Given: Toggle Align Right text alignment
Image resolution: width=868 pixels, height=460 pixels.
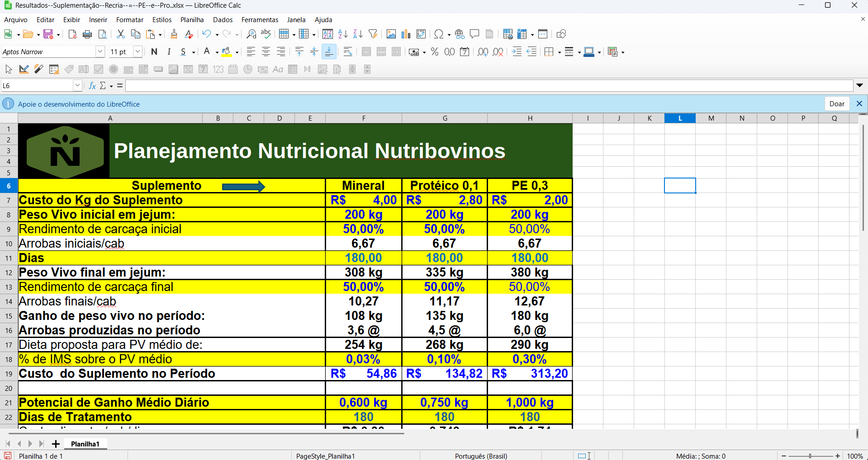Looking at the screenshot, I should (281, 52).
